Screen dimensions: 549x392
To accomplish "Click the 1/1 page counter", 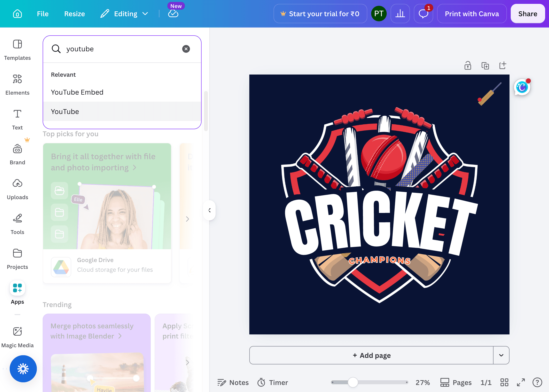I will 486,382.
